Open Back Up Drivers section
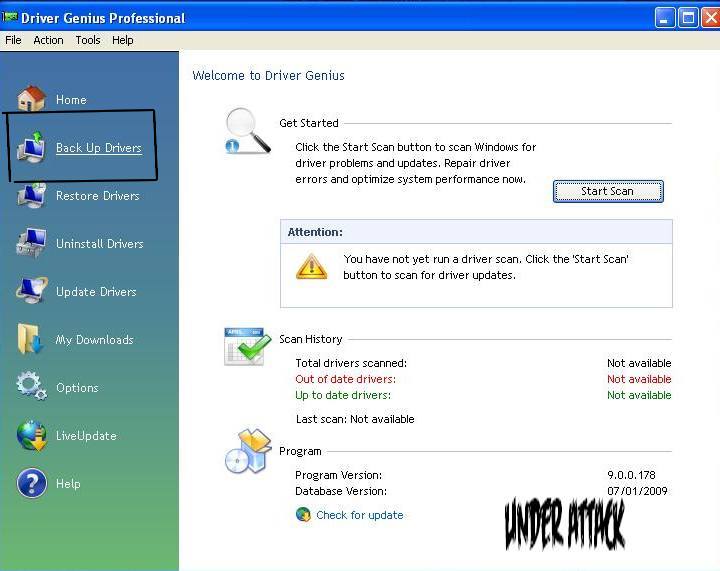720x571 pixels. tap(99, 148)
